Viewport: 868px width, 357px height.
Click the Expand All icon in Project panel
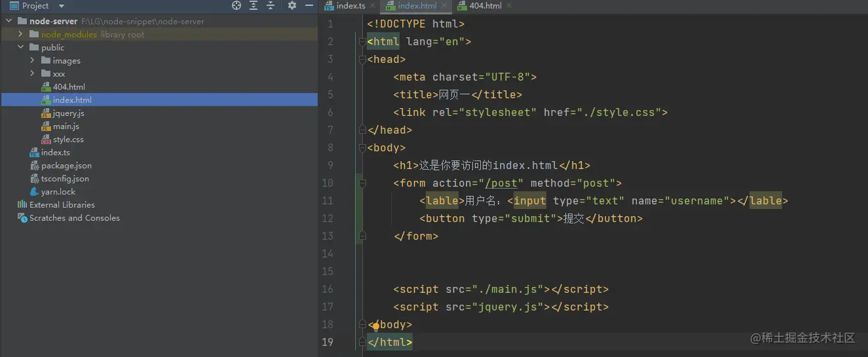point(254,5)
